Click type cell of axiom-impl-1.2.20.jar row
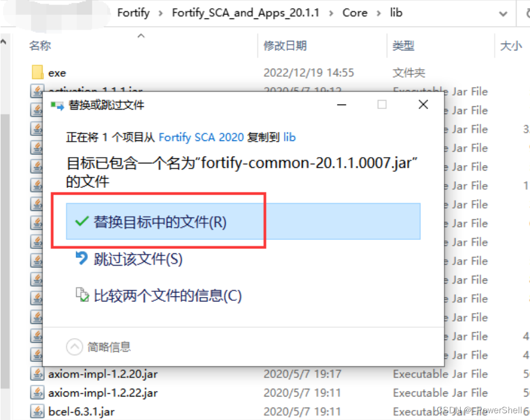 click(440, 374)
